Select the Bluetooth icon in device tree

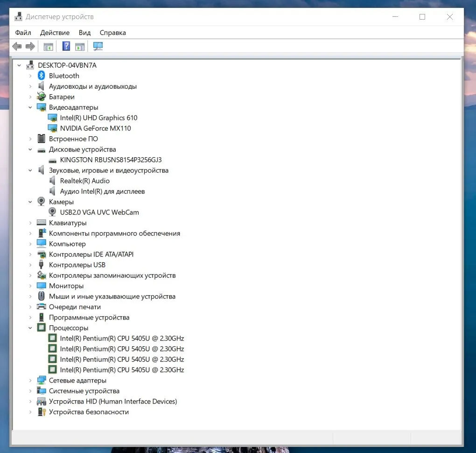pyautogui.click(x=41, y=76)
